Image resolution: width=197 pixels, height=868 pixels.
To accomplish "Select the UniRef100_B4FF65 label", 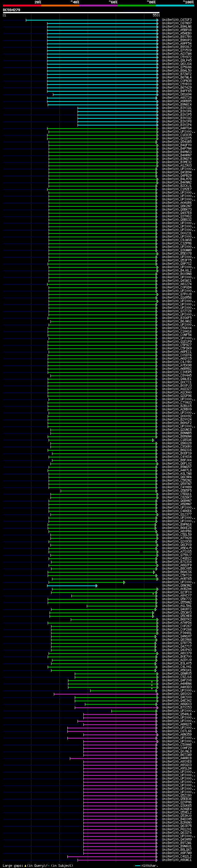I will 176,91.
